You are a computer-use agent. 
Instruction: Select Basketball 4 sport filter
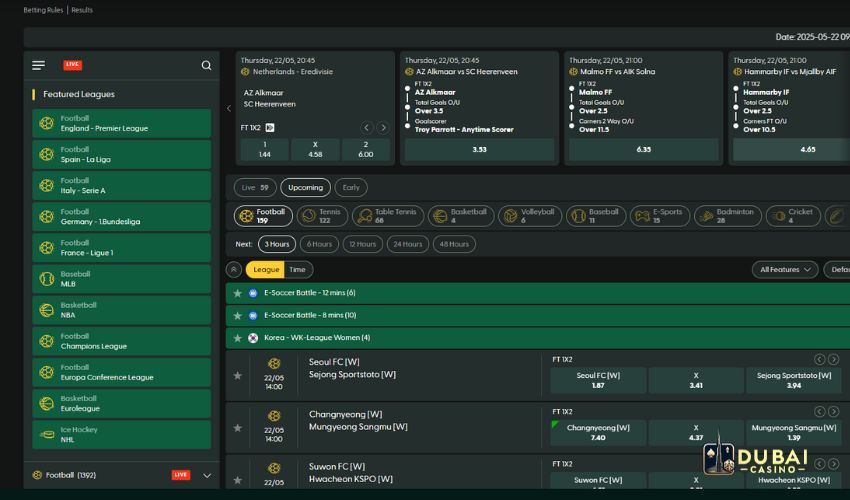[461, 216]
